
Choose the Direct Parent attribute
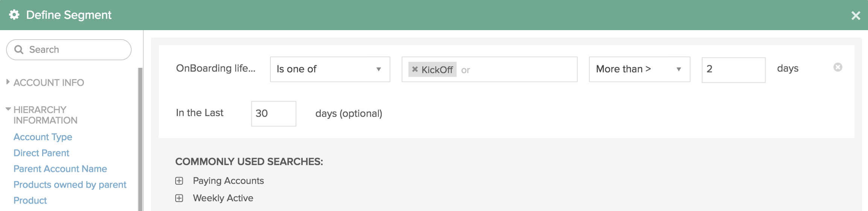click(x=41, y=153)
